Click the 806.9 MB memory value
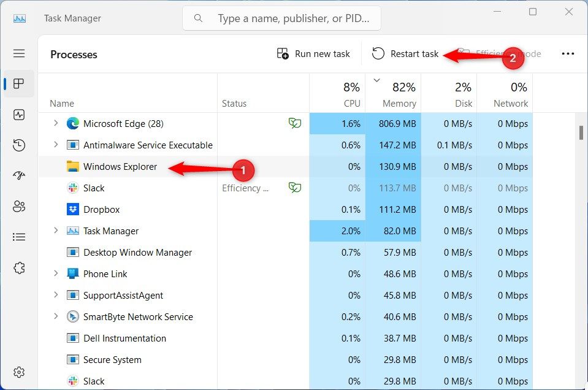This screenshot has height=390, width=588. [397, 124]
